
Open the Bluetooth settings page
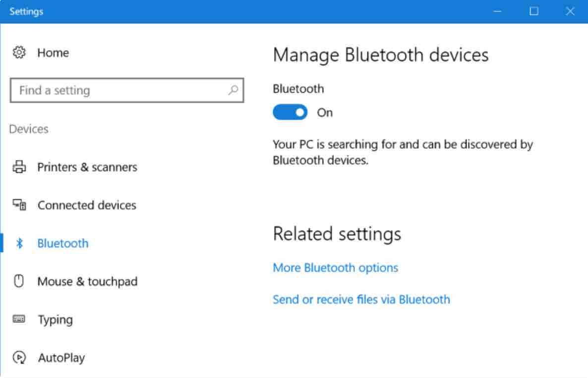click(x=63, y=243)
